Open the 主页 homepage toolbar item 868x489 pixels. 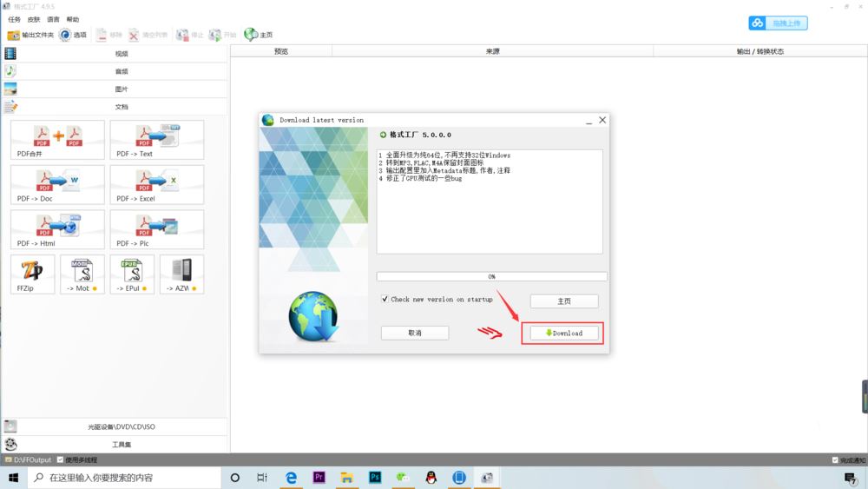pos(259,35)
